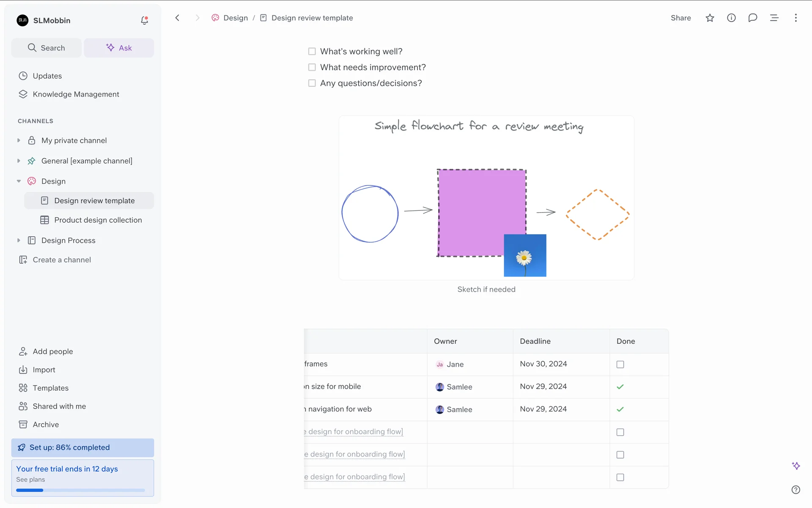Collapse the Design channel

coord(19,181)
